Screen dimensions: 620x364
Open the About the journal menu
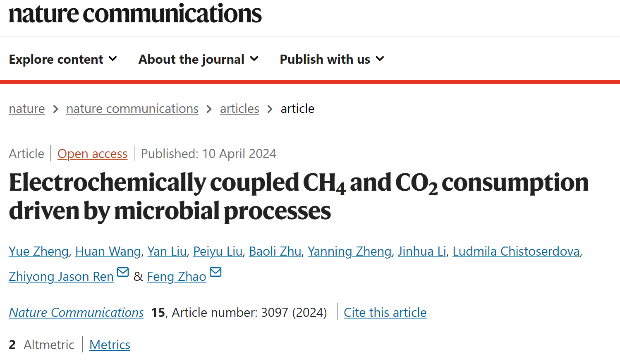(199, 59)
